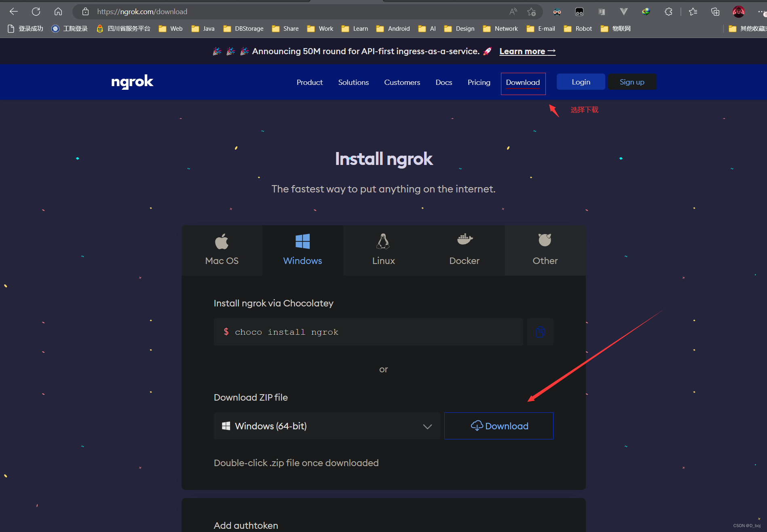The image size is (767, 532).
Task: Expand the E-mail bookmarks folder
Action: (x=541, y=29)
